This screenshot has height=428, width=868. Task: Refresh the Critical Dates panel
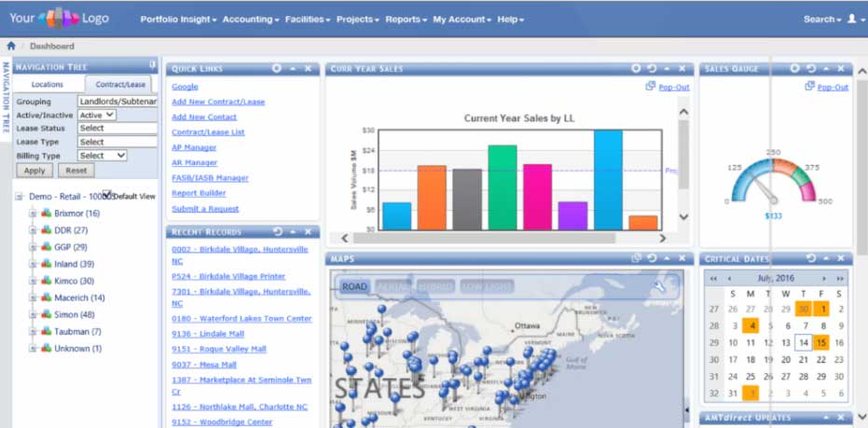click(x=810, y=258)
